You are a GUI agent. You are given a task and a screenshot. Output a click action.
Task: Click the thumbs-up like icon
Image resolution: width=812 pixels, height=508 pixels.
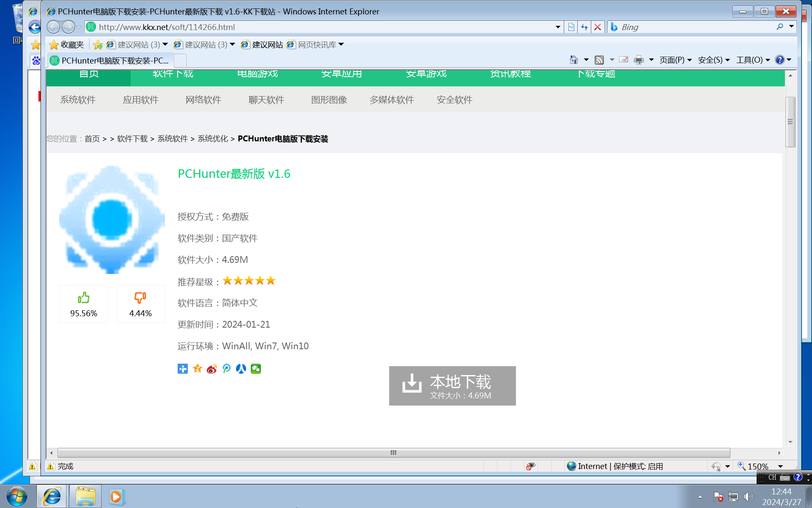pyautogui.click(x=83, y=298)
